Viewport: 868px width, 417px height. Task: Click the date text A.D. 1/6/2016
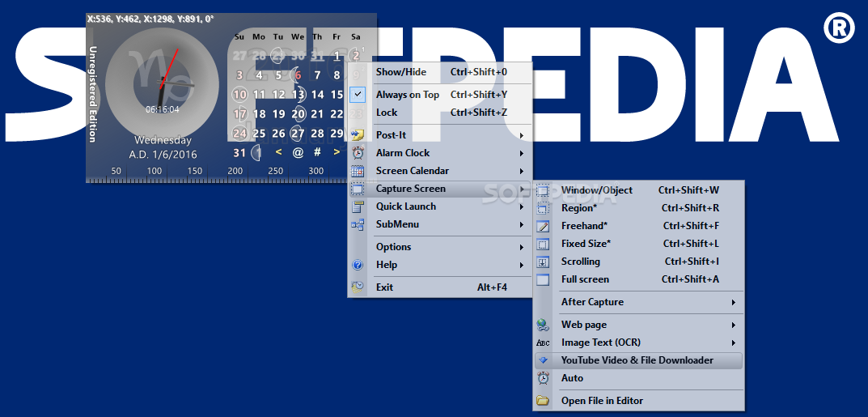(x=163, y=155)
